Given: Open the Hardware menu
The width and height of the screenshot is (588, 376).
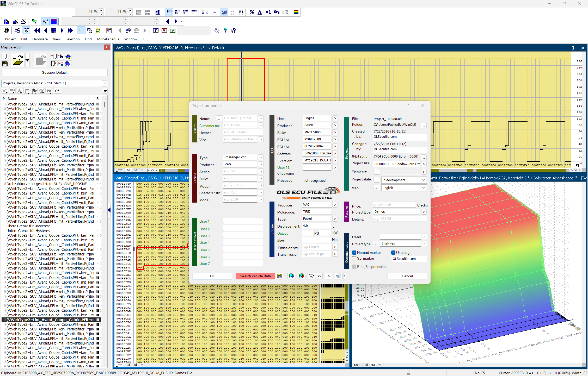Looking at the screenshot, I should pyautogui.click(x=40, y=39).
